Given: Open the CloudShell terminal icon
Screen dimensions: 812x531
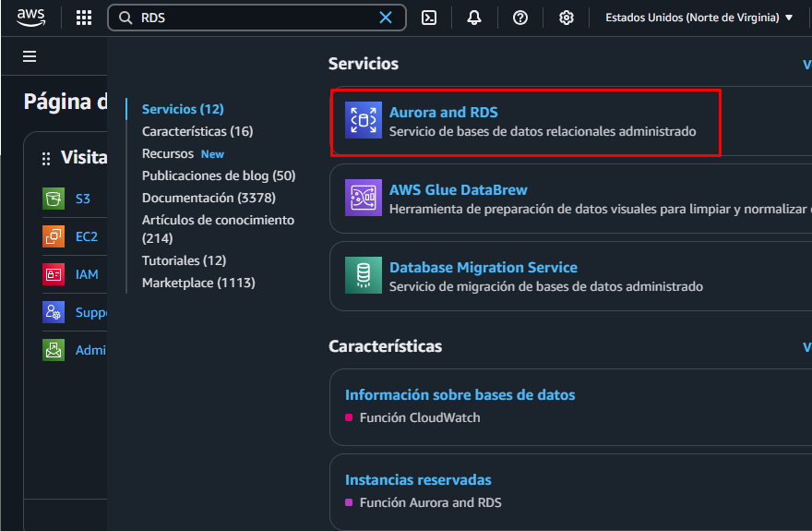Looking at the screenshot, I should (429, 18).
